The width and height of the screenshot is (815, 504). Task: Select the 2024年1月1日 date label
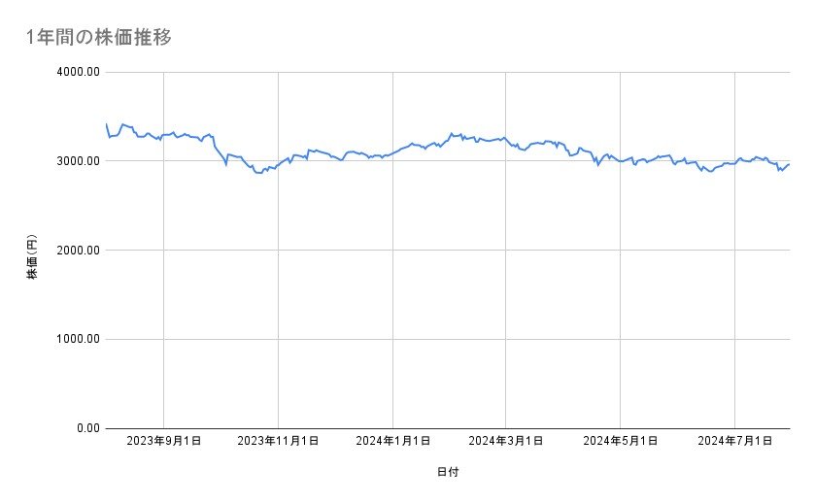click(392, 442)
